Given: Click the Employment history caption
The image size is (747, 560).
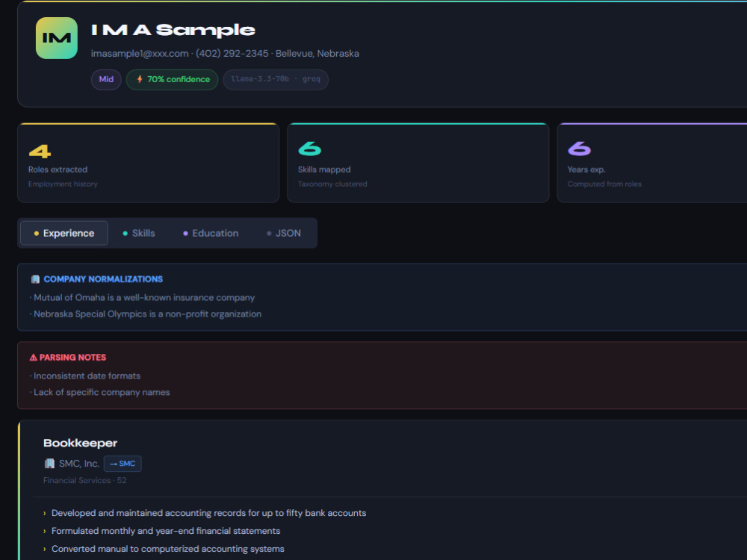Looking at the screenshot, I should tap(63, 184).
